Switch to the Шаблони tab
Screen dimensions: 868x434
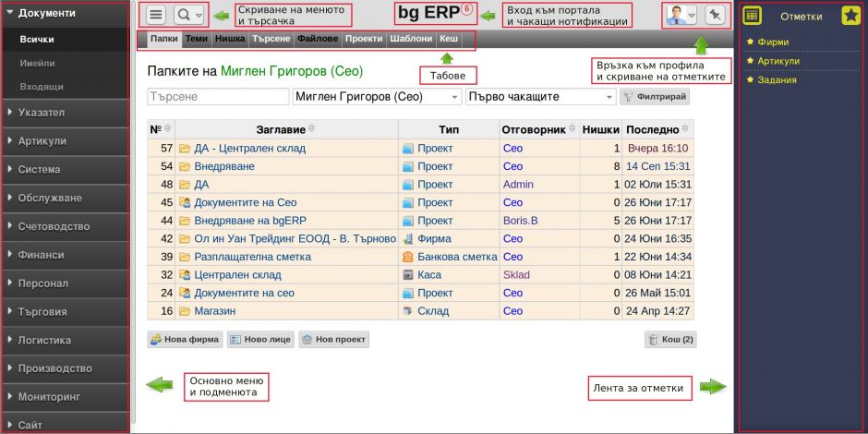point(411,39)
